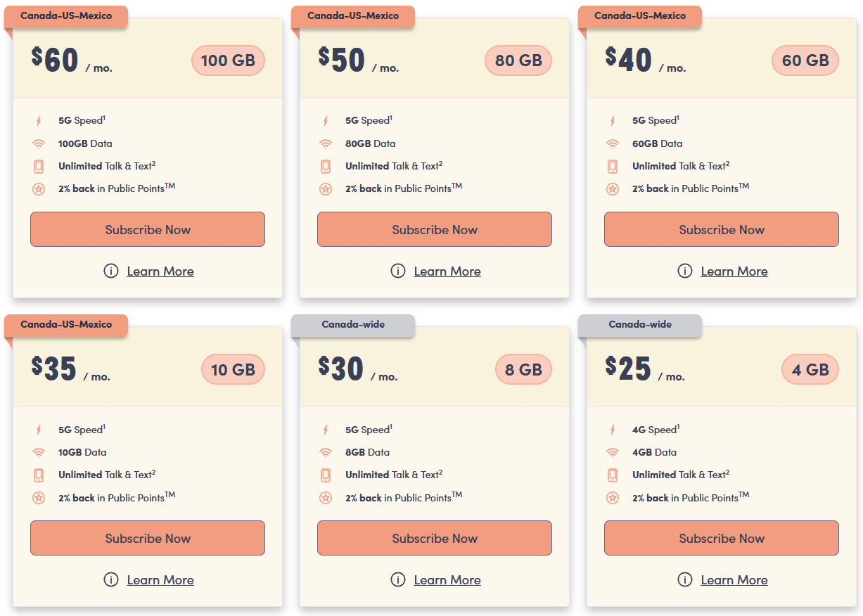The image size is (863, 616).
Task: Click the lightning 5G Speed icon on $60 plan
Action: (39, 120)
